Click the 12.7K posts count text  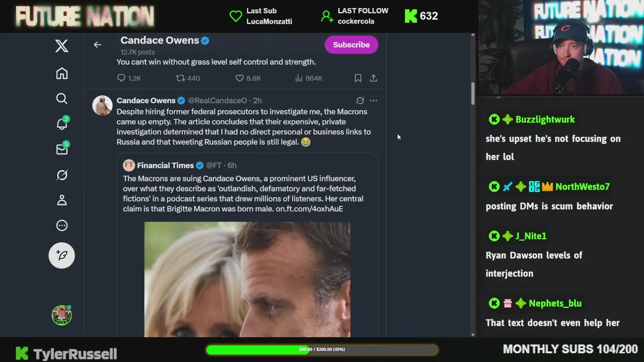coord(137,52)
